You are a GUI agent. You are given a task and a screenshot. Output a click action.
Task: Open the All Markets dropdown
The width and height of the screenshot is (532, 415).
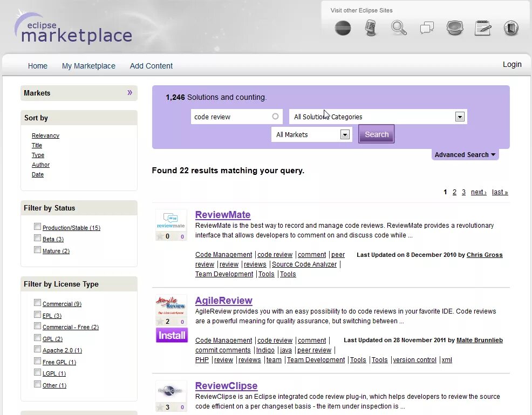tap(311, 135)
